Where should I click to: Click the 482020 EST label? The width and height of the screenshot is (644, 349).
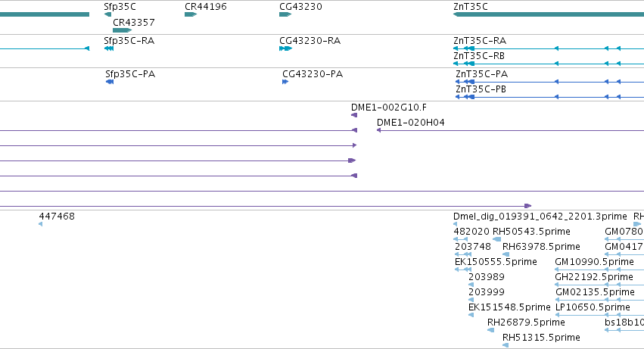471,232
